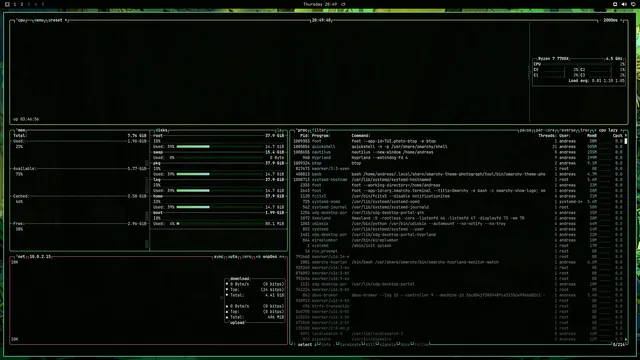Switch to workspace 1 on top bar

[15, 4]
